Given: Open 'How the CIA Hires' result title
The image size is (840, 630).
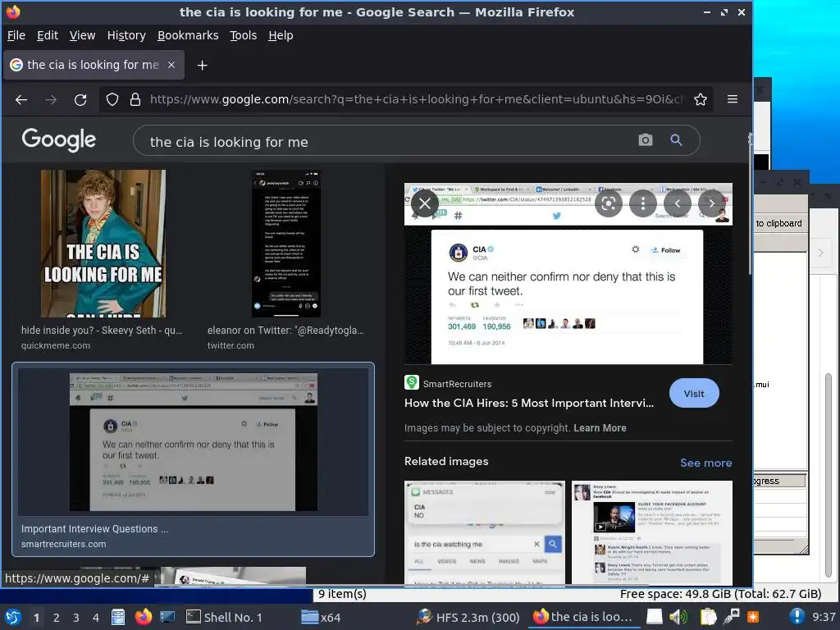Looking at the screenshot, I should pos(529,404).
